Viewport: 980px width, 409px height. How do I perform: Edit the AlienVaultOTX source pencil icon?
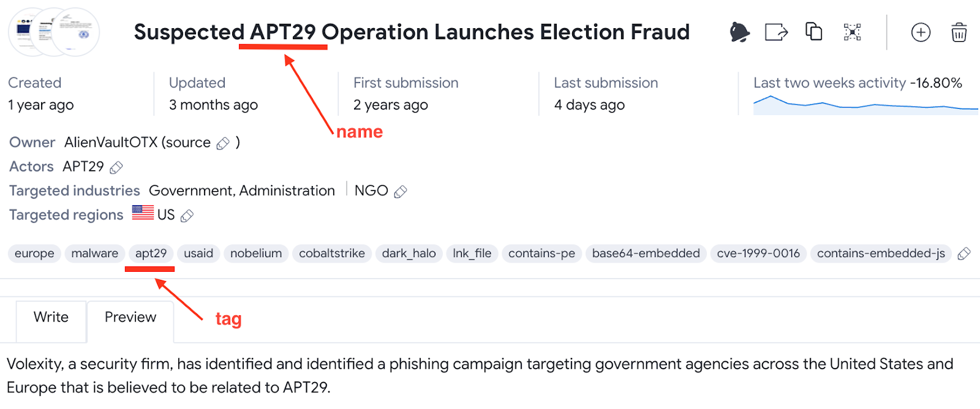pos(223,143)
